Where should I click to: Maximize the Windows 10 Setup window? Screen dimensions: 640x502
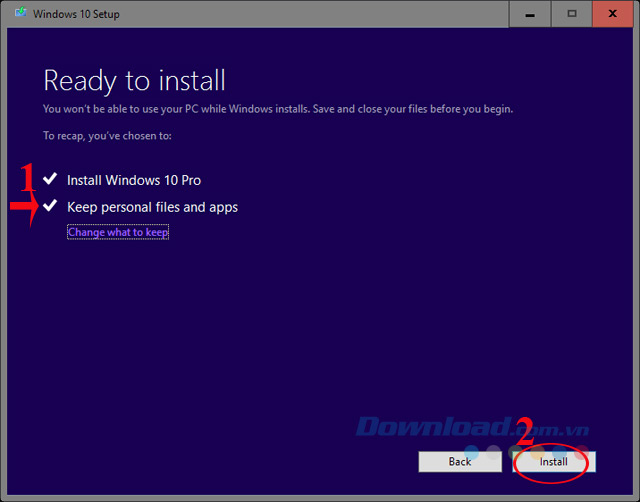[572, 14]
